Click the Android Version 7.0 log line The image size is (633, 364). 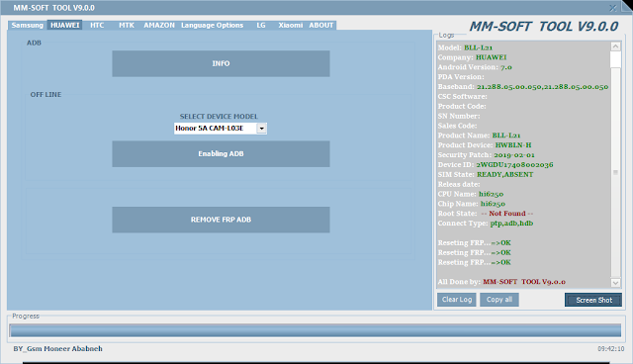pyautogui.click(x=475, y=67)
